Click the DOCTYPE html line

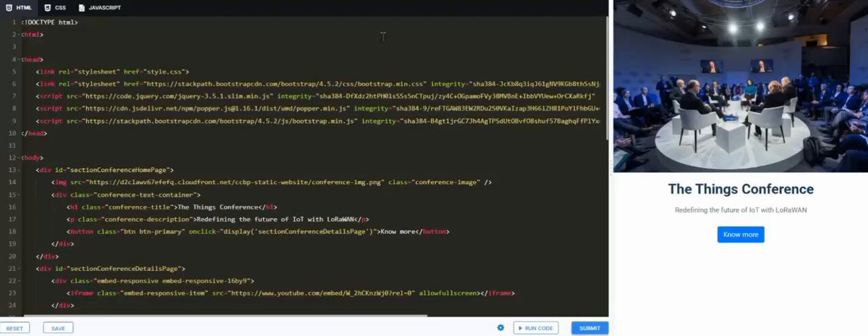point(49,22)
